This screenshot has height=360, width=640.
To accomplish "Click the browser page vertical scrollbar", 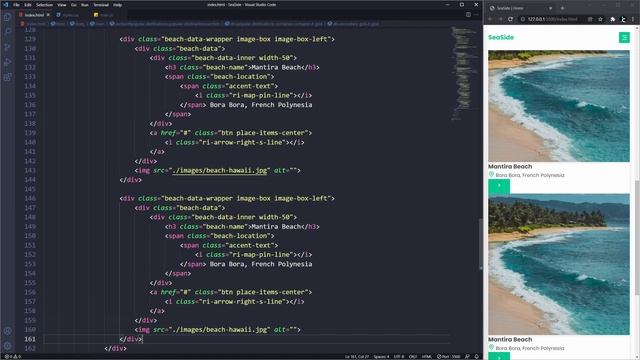I will (x=637, y=237).
